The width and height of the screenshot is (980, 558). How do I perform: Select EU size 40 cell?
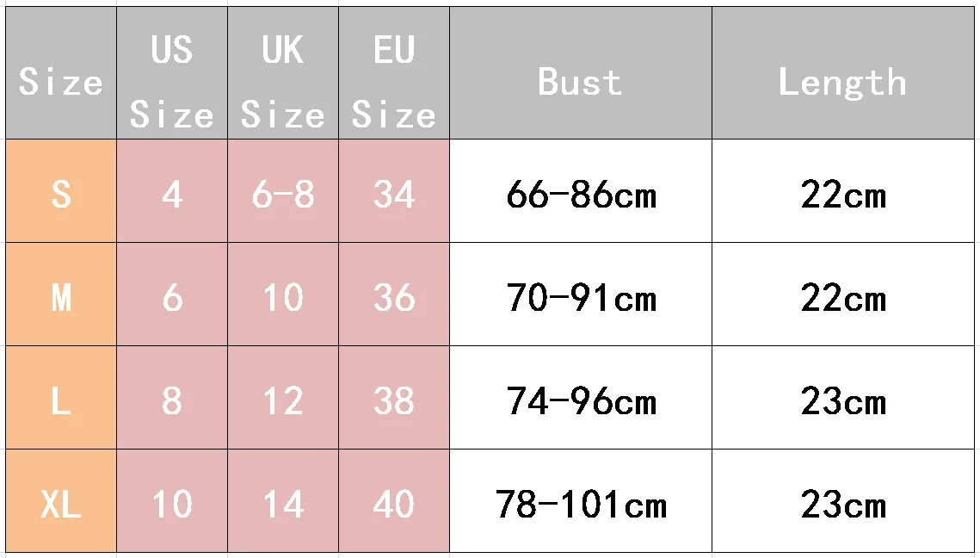tap(394, 500)
